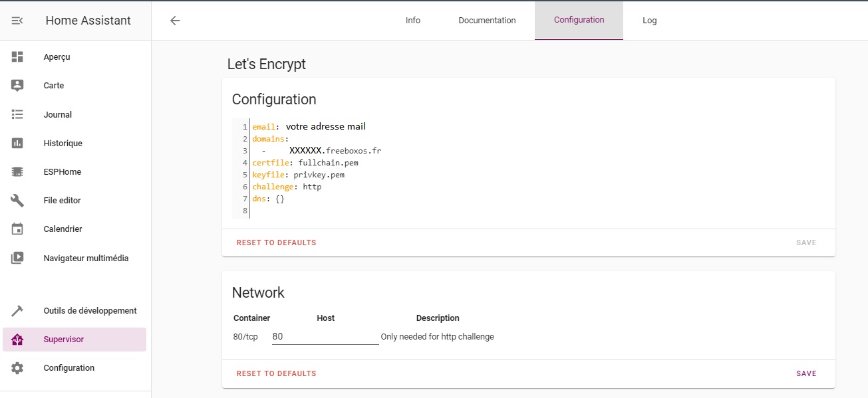868x398 pixels.
Task: Click the Calendrier calendar icon
Action: (x=17, y=229)
